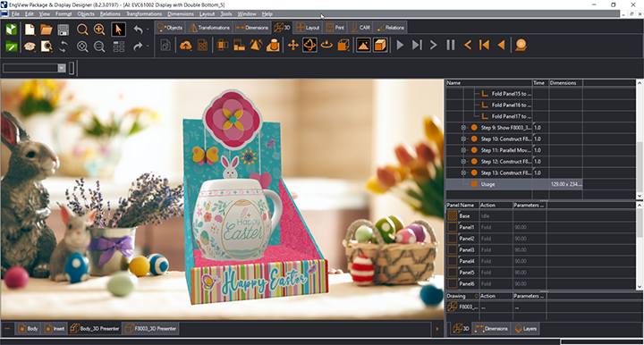The width and height of the screenshot is (644, 345).
Task: Expand Step 13: Construct node
Action: coord(463,172)
